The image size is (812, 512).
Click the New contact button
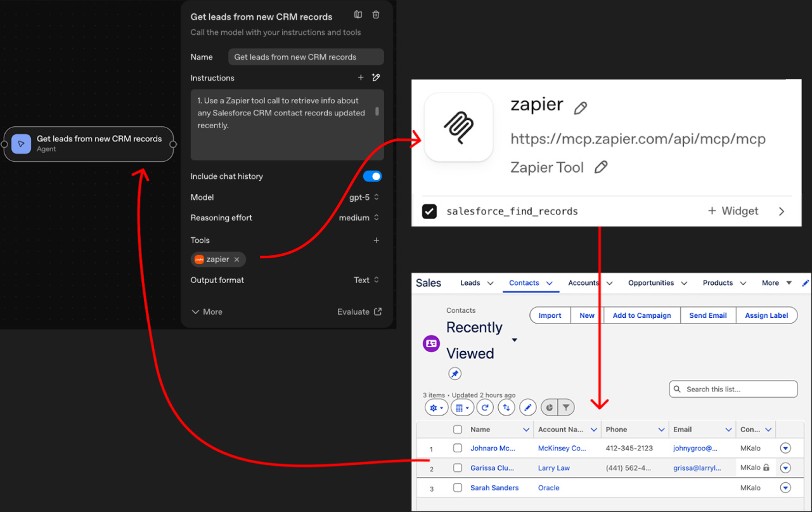[x=587, y=315]
